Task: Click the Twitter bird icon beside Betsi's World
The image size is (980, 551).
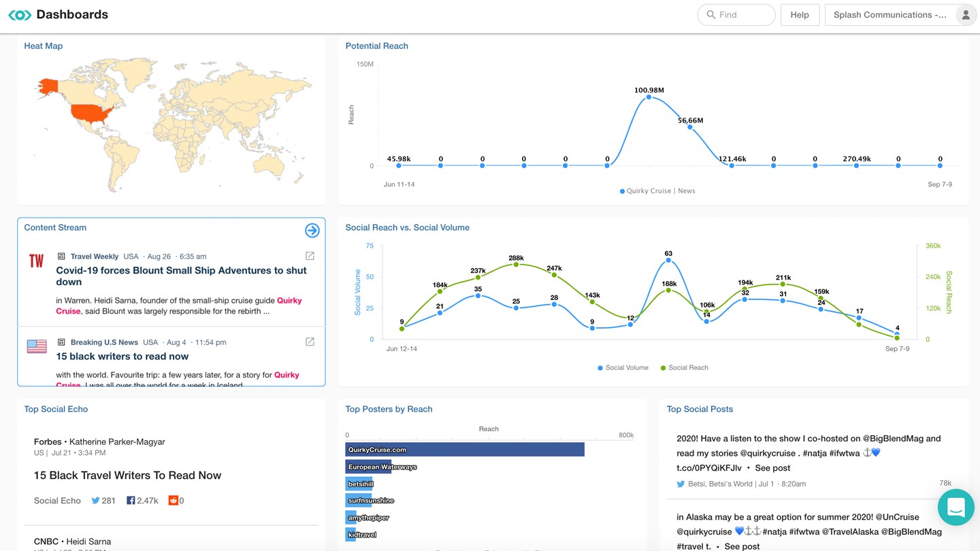Action: 681,484
